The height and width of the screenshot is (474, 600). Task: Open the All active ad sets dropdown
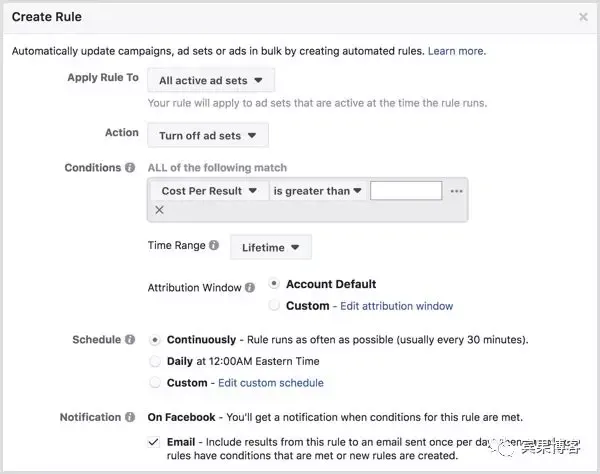211,80
